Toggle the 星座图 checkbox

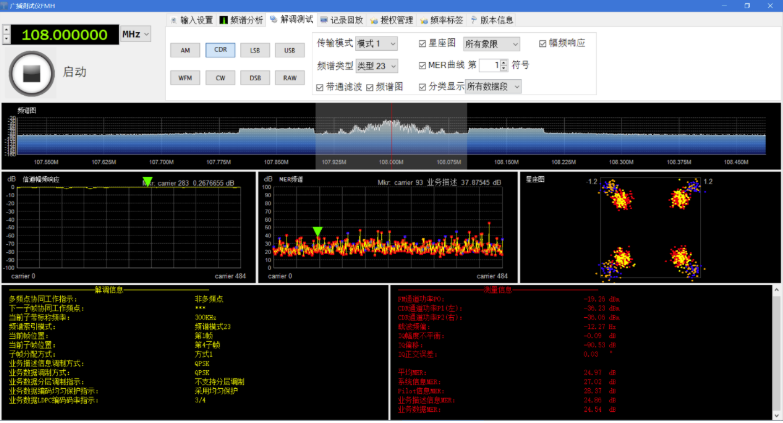(423, 44)
